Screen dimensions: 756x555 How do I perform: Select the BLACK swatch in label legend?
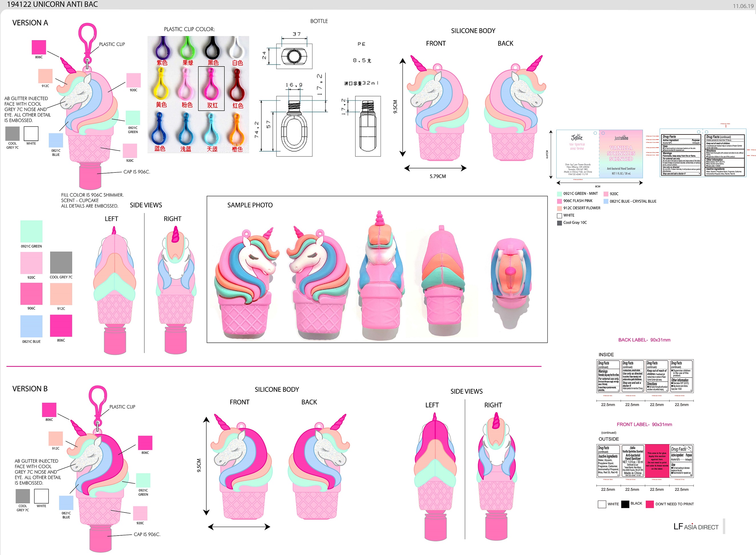625,504
